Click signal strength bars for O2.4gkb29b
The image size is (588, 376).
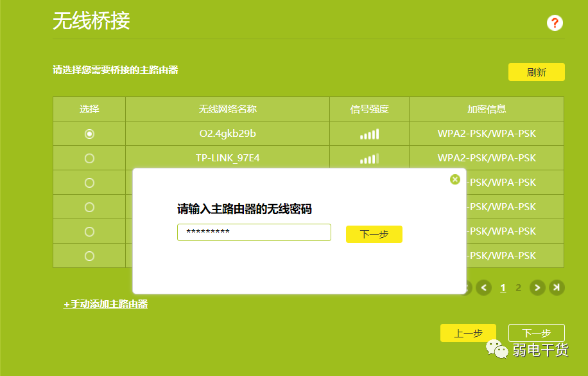tap(369, 134)
